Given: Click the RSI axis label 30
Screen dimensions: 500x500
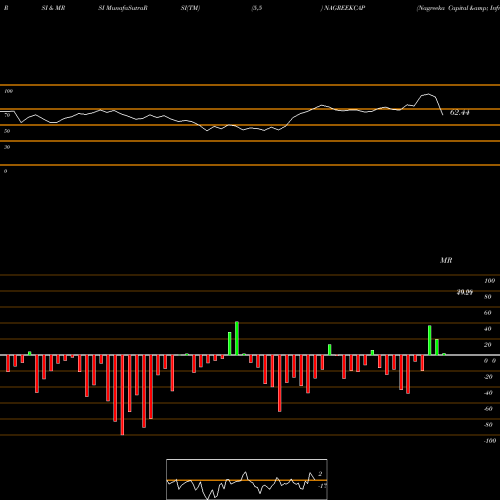Looking at the screenshot, I should (x=7, y=147).
